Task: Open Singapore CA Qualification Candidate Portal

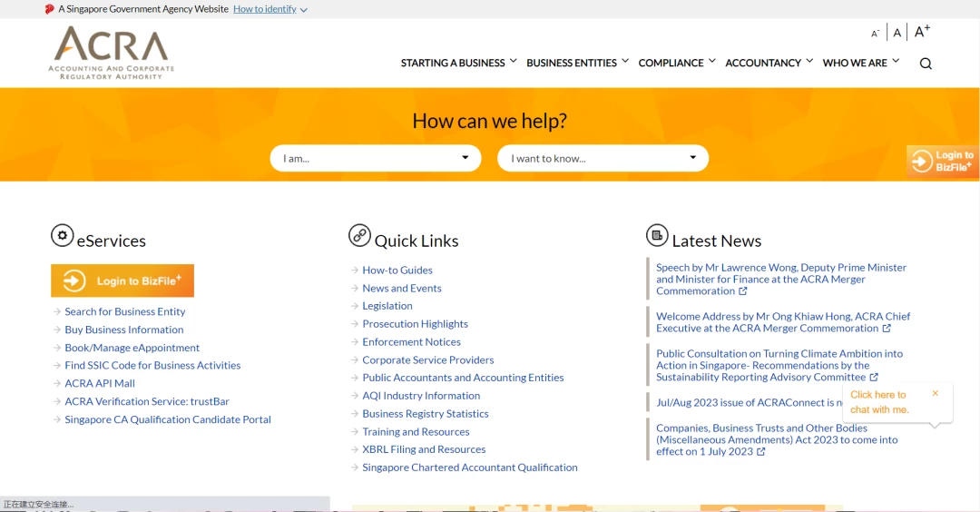Action: click(168, 419)
